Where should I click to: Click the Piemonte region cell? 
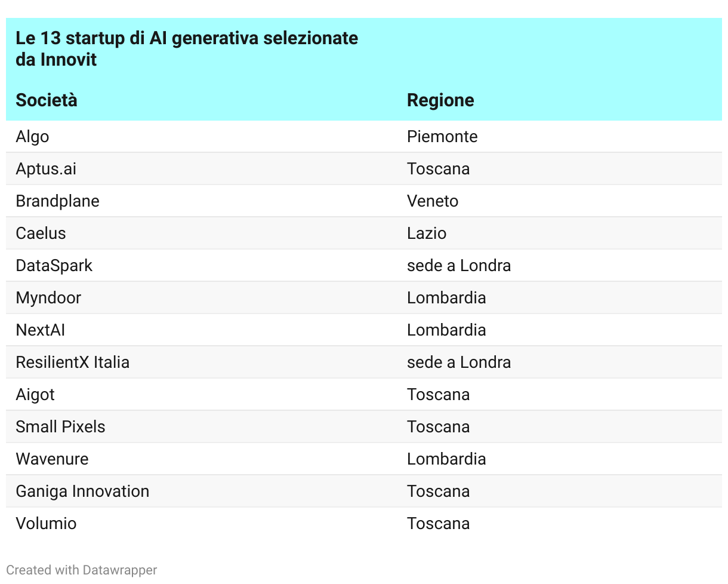coord(442,137)
